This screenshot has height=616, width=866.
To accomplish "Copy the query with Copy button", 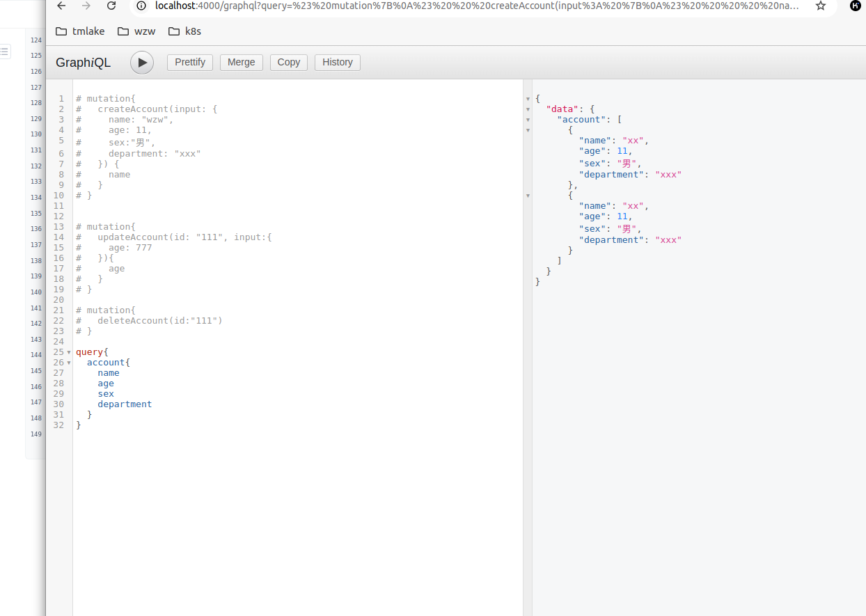I will (x=288, y=63).
